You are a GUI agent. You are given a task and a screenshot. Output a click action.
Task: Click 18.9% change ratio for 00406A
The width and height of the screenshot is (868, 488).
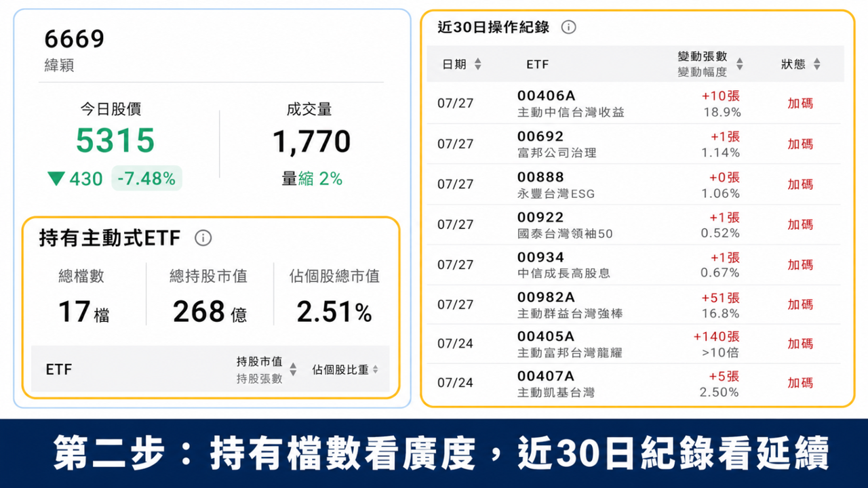tap(721, 112)
